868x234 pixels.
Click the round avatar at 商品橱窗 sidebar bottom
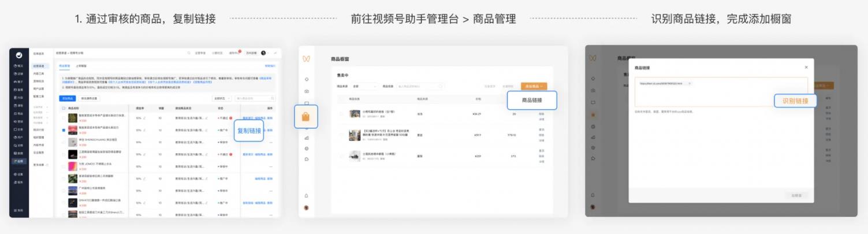point(307,208)
